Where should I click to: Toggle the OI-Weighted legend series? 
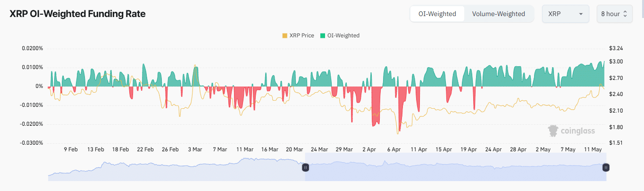pos(340,35)
